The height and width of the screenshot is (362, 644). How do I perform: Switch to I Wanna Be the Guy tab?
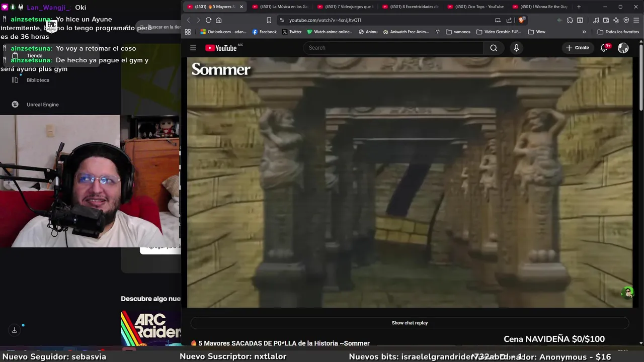[540, 7]
